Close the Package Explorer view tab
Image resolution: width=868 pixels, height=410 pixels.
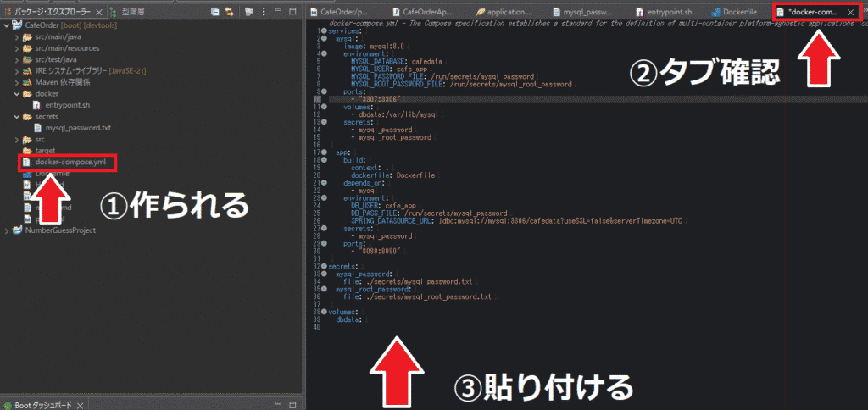click(100, 13)
